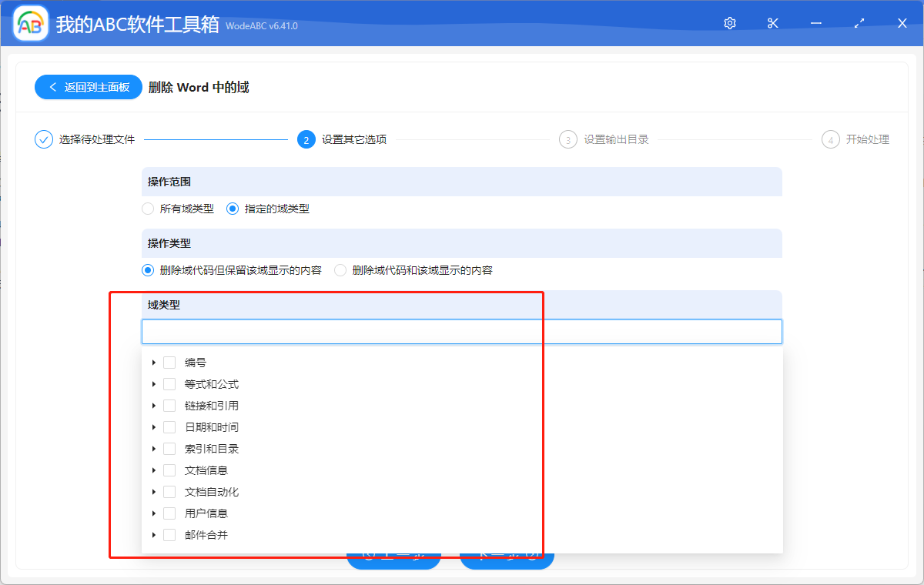Expand the 邮件合并 node

point(153,534)
